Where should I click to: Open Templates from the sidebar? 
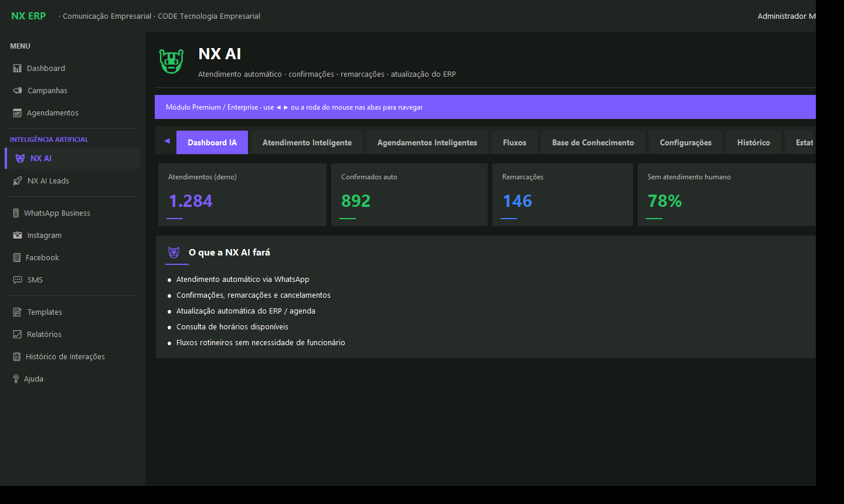[73, 312]
